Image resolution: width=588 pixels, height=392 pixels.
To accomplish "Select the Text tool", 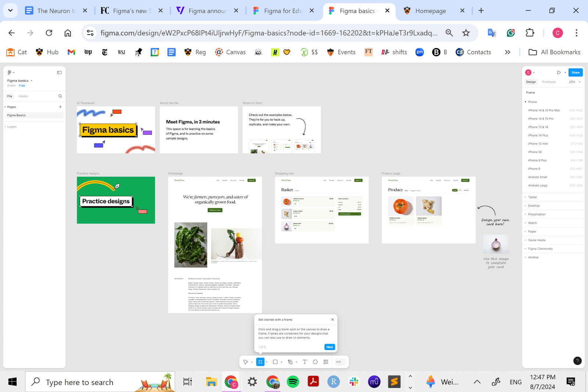I will (x=305, y=362).
